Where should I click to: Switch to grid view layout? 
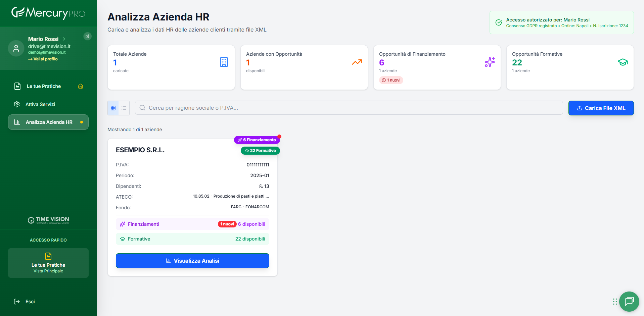tap(113, 108)
